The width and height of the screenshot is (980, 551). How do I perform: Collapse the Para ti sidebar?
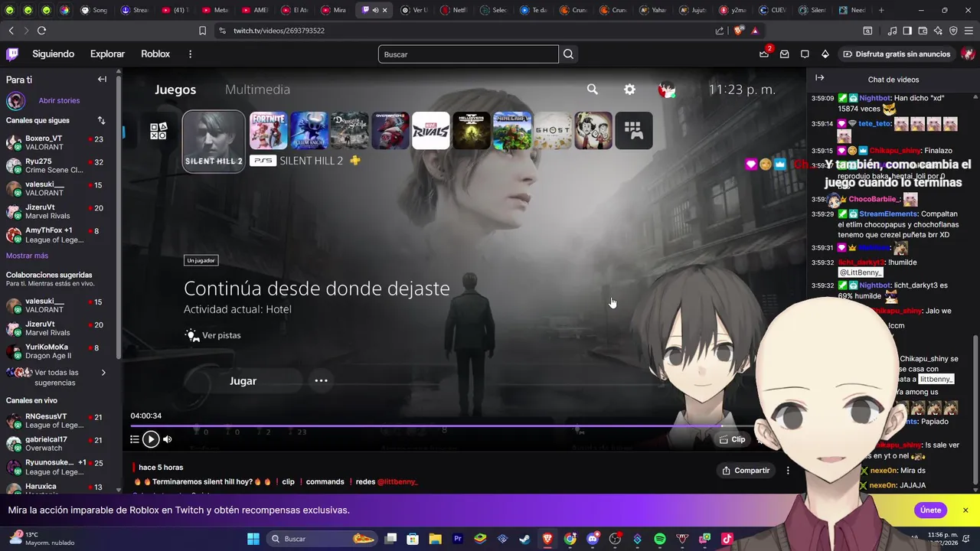point(102,80)
